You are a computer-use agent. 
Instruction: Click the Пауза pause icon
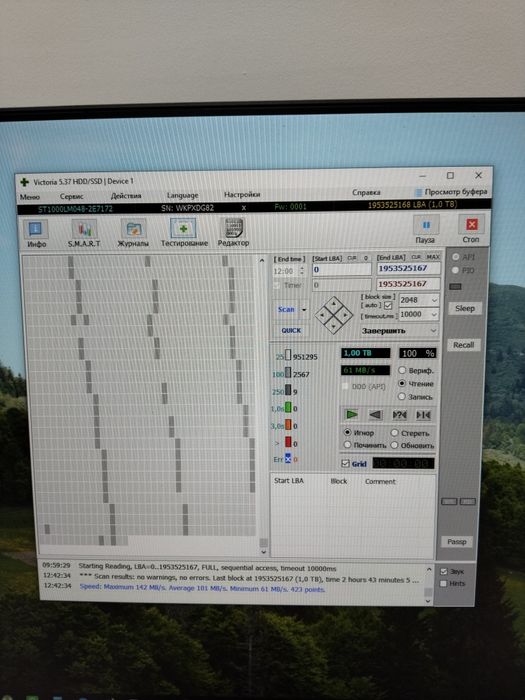point(425,225)
